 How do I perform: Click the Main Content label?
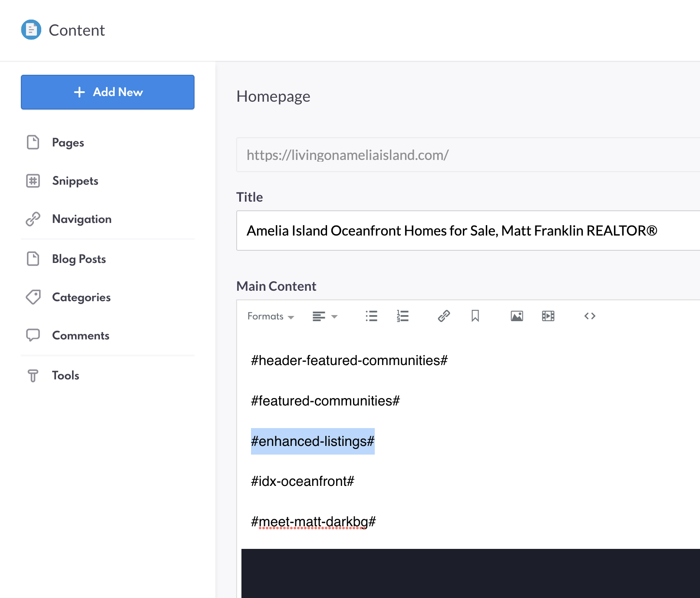pyautogui.click(x=276, y=286)
